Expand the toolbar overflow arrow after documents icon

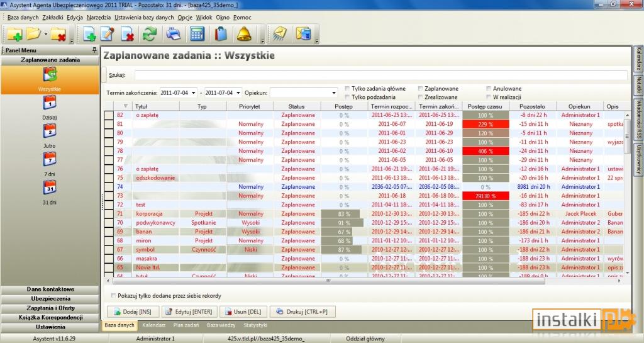coord(317,41)
